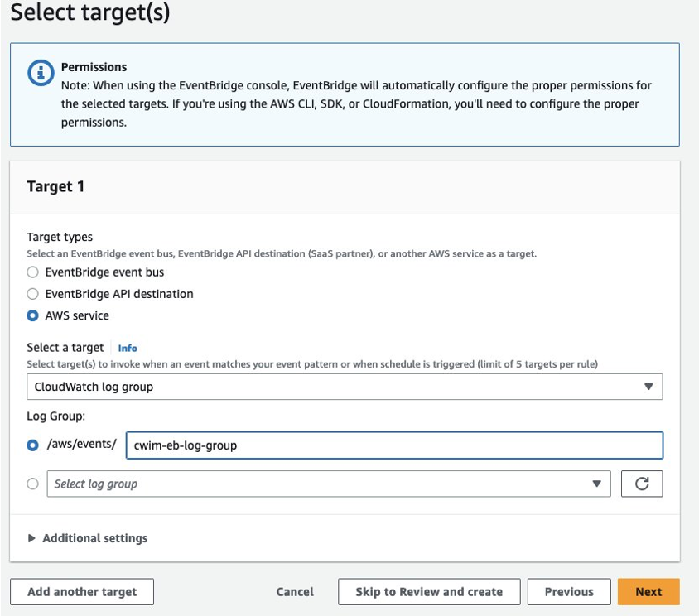Image resolution: width=699 pixels, height=616 pixels.
Task: Go back with the Previous button
Action: click(569, 592)
